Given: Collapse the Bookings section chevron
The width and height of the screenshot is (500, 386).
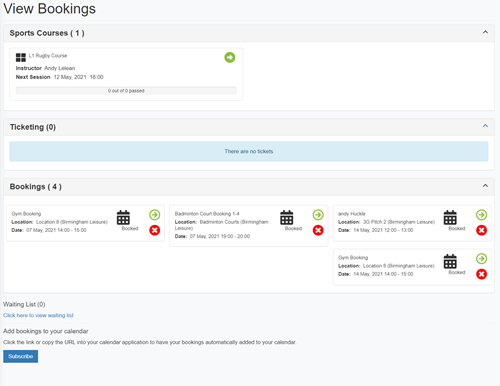Looking at the screenshot, I should tap(485, 186).
